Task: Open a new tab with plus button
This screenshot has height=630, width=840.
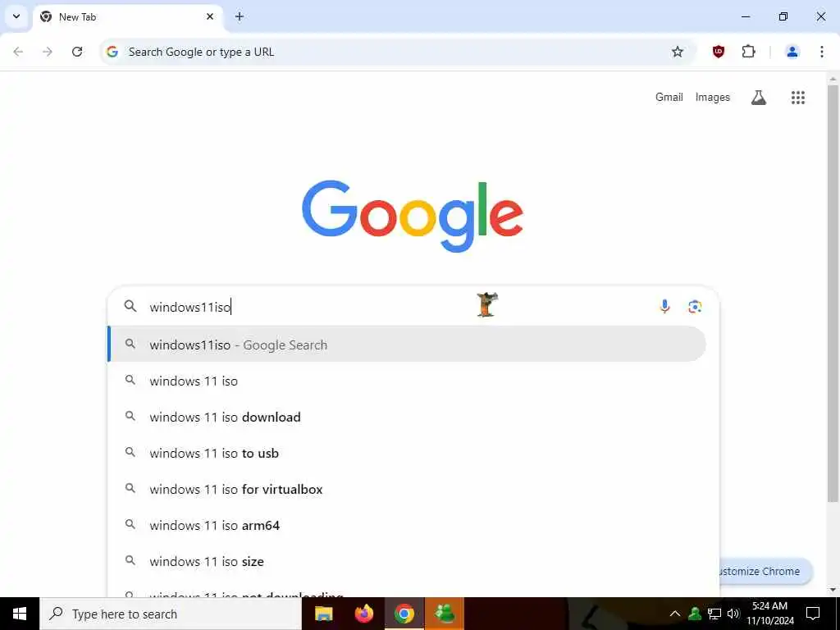Action: pyautogui.click(x=240, y=16)
